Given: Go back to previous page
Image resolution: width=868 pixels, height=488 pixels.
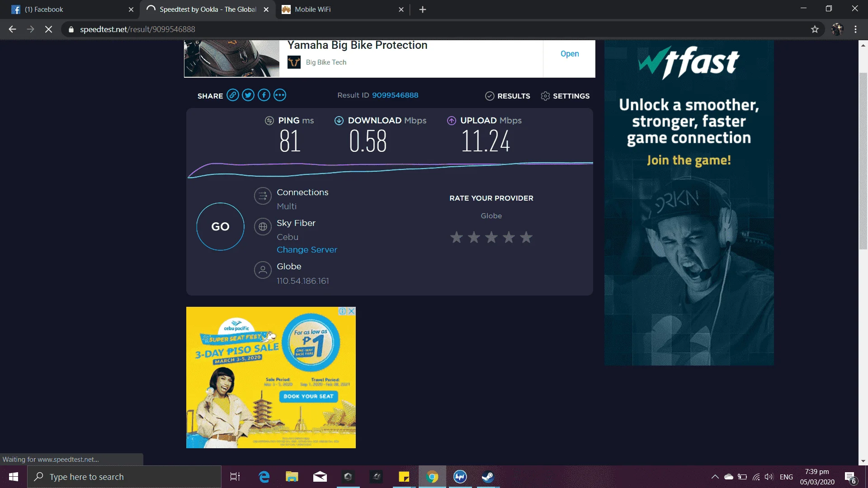Looking at the screenshot, I should (12, 29).
